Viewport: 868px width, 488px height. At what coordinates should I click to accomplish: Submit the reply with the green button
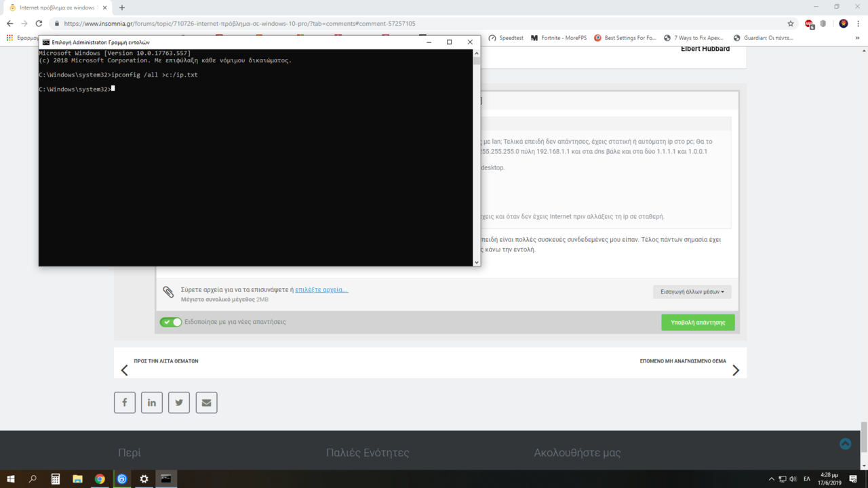[698, 323]
